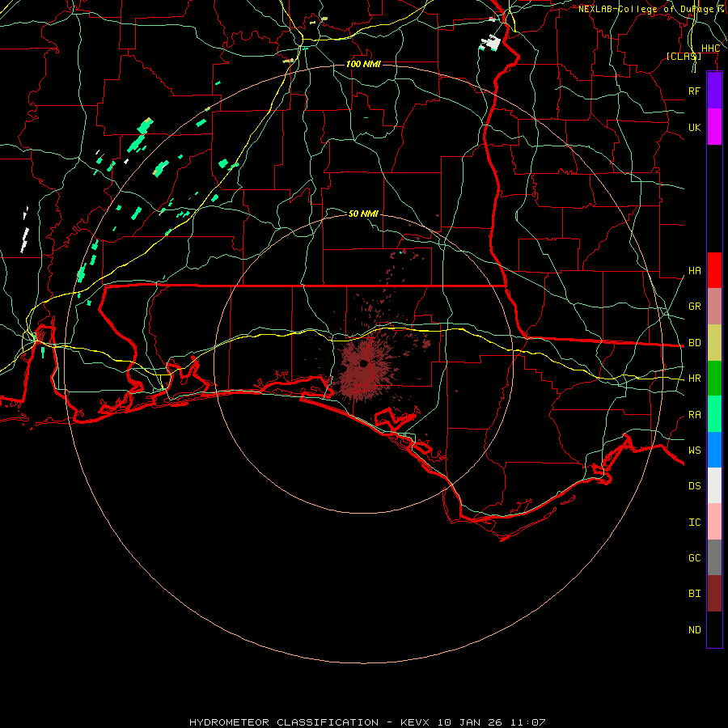Click the purple RF color swatch in legend
This screenshot has height=728, width=728.
pyautogui.click(x=714, y=91)
